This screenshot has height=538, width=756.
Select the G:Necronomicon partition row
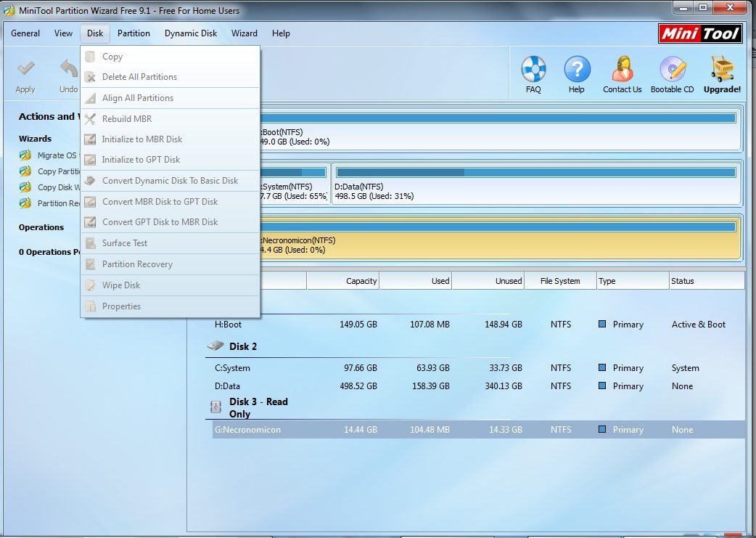(478, 429)
